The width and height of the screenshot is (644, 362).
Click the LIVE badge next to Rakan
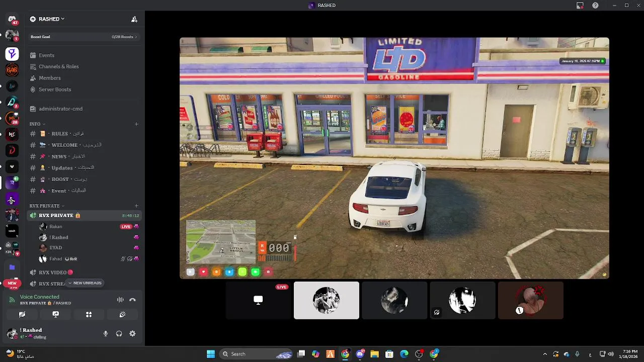[x=126, y=227]
